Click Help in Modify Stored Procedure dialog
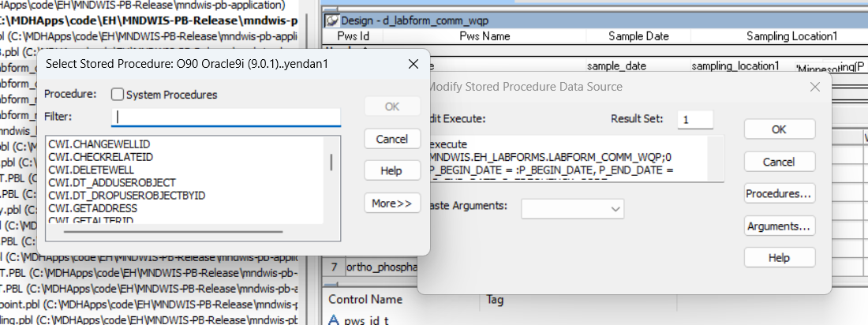The height and width of the screenshot is (325, 868). (779, 258)
